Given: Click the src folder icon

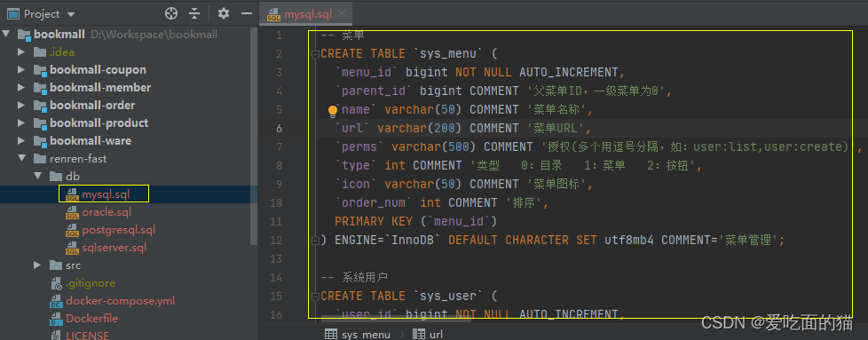Looking at the screenshot, I should coord(56,265).
